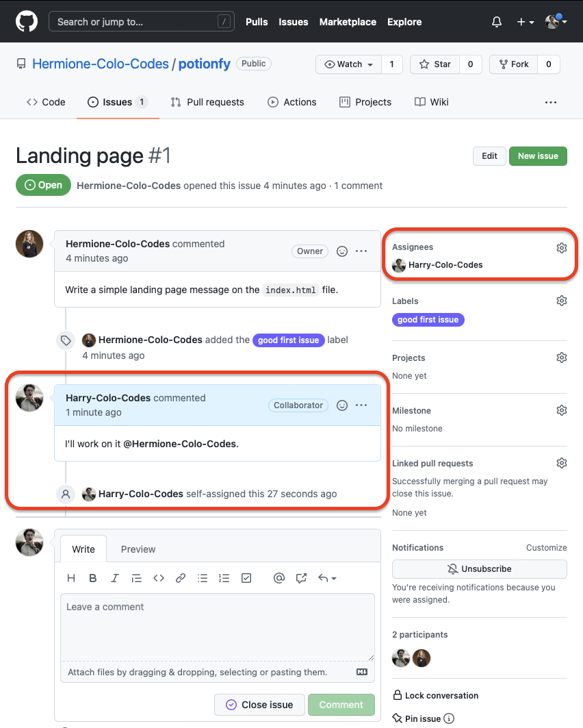Image resolution: width=583 pixels, height=728 pixels.
Task: Switch to the Preview tab
Action: tap(138, 549)
